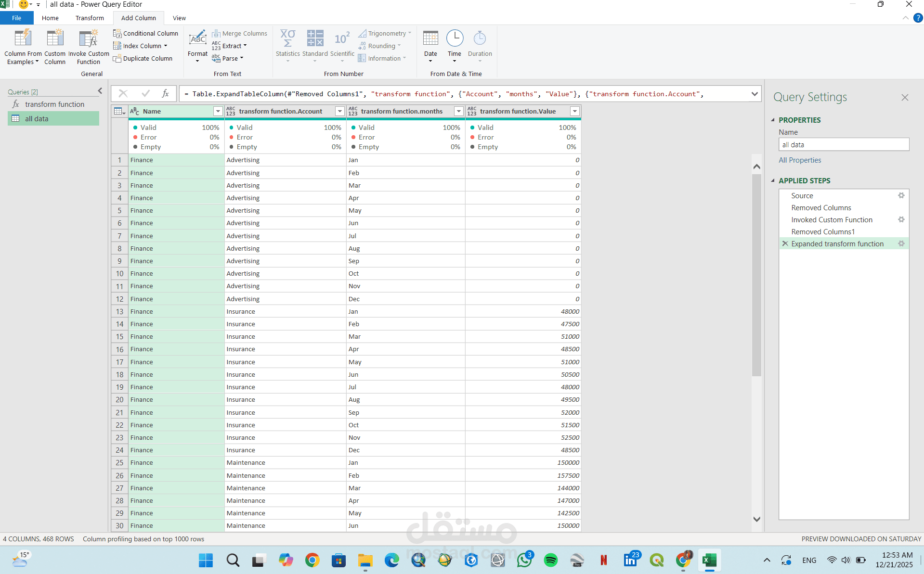Open taskbar Search
Screen dimensions: 924x574
tap(233, 560)
